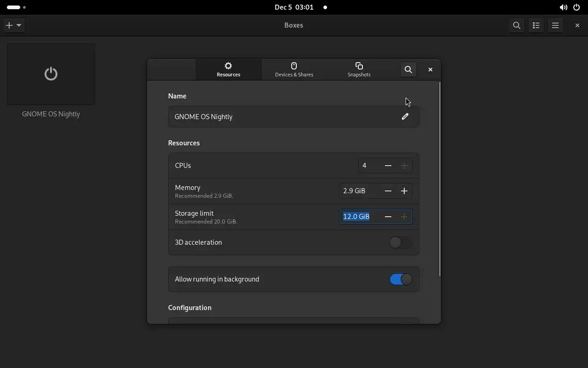Click the CPUs value field
The image size is (588, 368).
pyautogui.click(x=369, y=166)
